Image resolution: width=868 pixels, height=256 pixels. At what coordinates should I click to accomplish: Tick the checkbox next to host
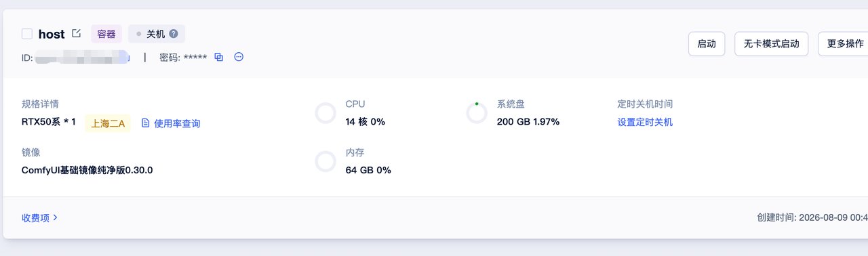(27, 34)
